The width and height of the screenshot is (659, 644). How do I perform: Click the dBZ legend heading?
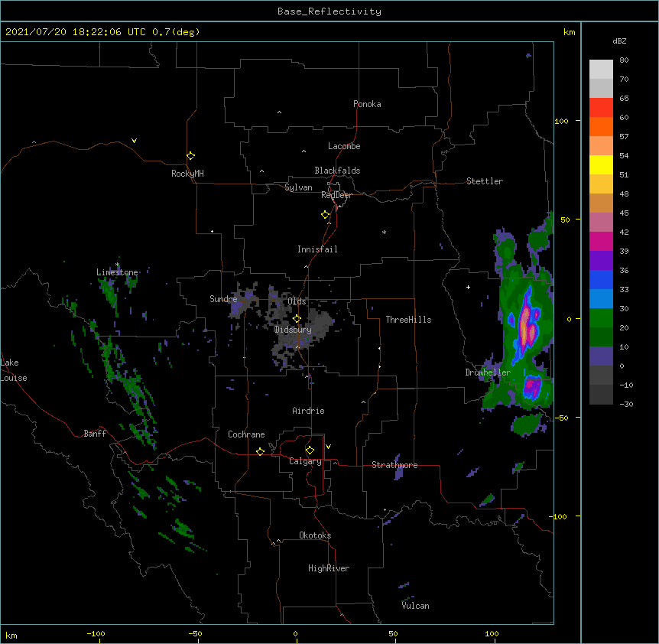click(x=619, y=41)
